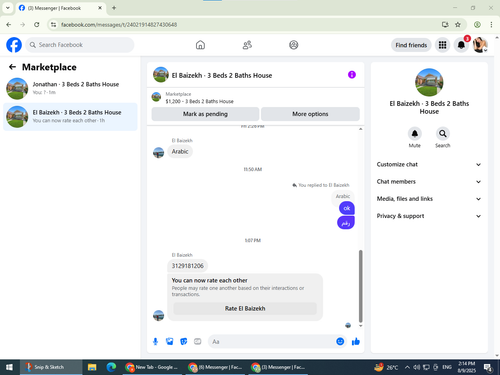Open the tab search dropdown arrow
This screenshot has width=500, height=375.
(7, 8)
